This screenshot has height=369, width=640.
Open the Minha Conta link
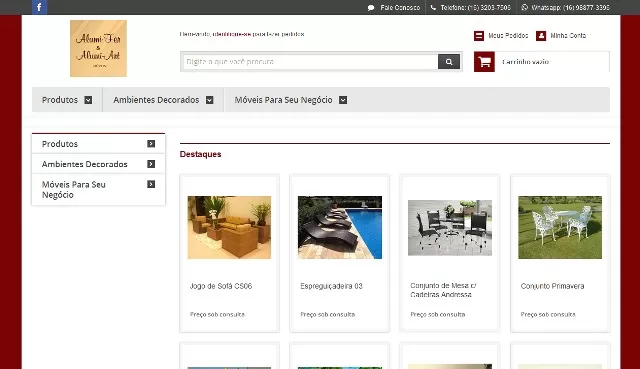coord(568,36)
